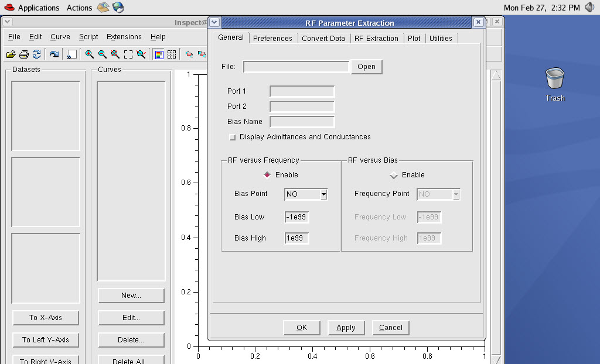Open the Extensions menu

[x=124, y=37]
